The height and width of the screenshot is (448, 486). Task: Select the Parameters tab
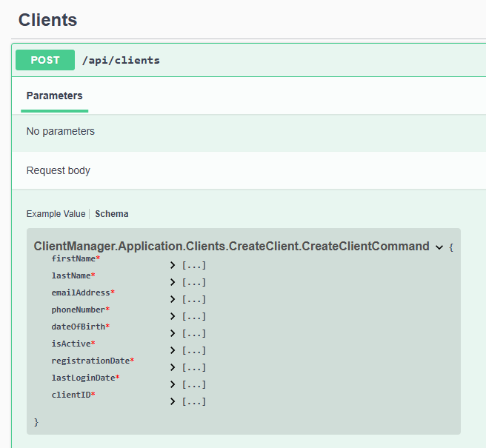click(x=55, y=96)
